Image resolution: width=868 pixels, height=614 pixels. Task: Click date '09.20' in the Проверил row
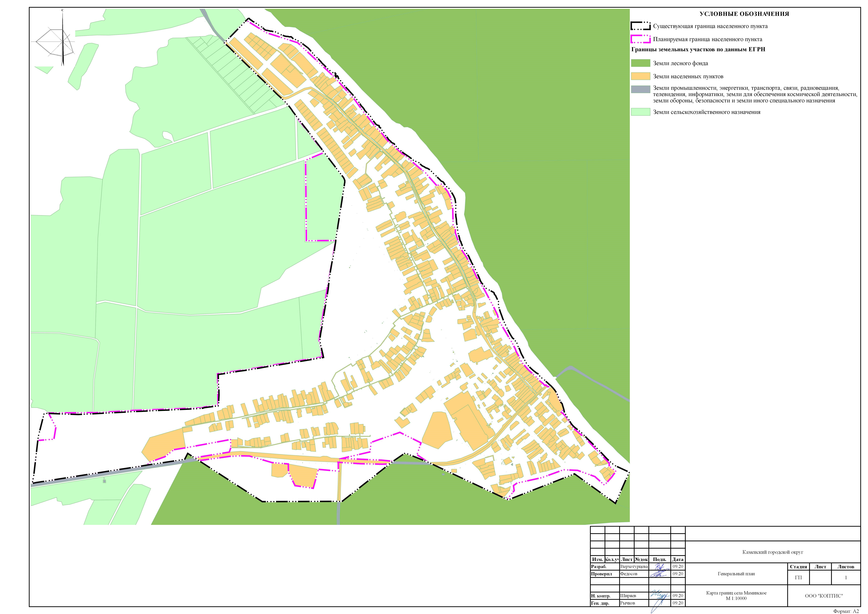pos(678,574)
